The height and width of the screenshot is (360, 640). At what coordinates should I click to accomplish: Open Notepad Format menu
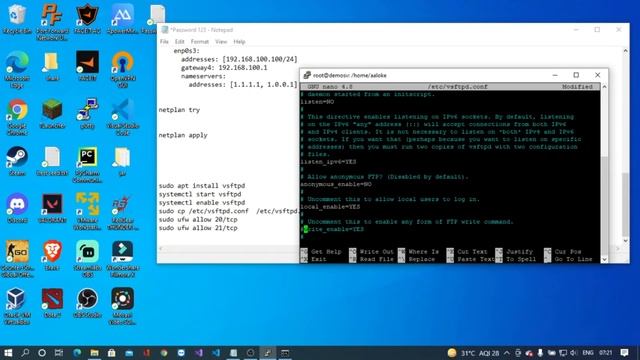(x=200, y=42)
